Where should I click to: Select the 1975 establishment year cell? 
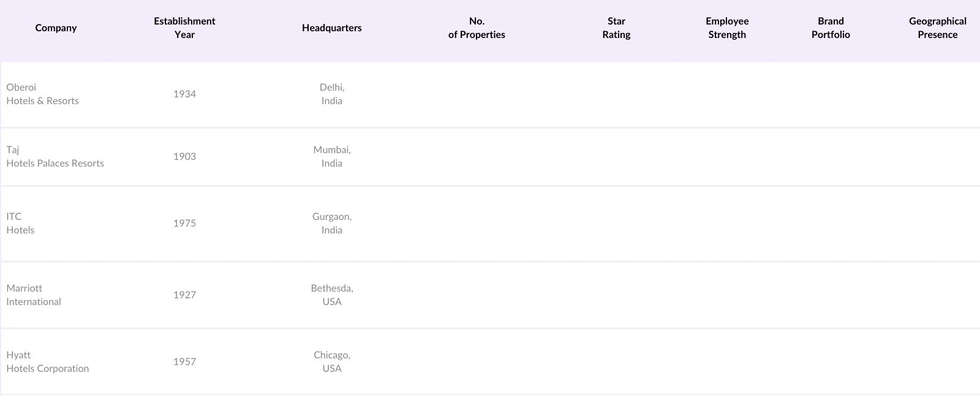[184, 224]
